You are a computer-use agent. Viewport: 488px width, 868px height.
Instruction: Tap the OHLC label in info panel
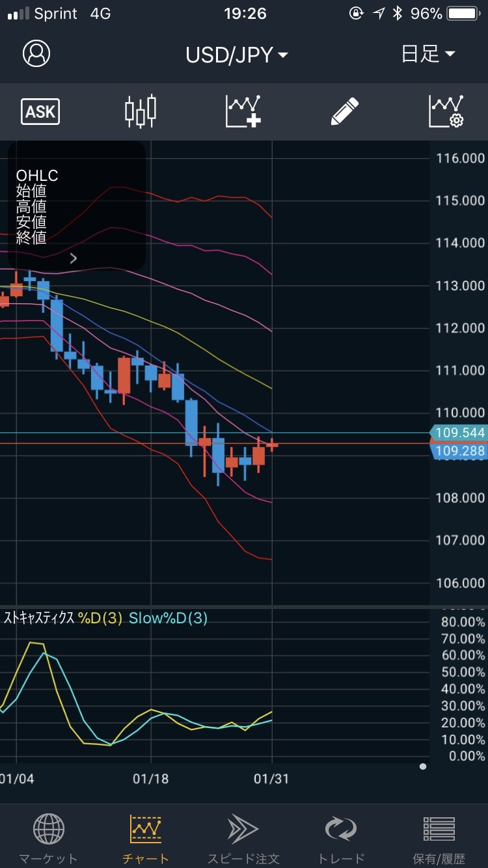pyautogui.click(x=37, y=176)
